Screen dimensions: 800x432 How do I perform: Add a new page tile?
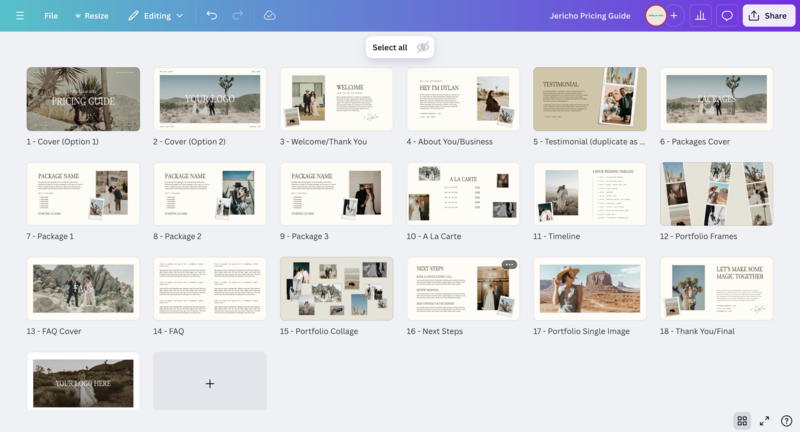[x=210, y=381]
